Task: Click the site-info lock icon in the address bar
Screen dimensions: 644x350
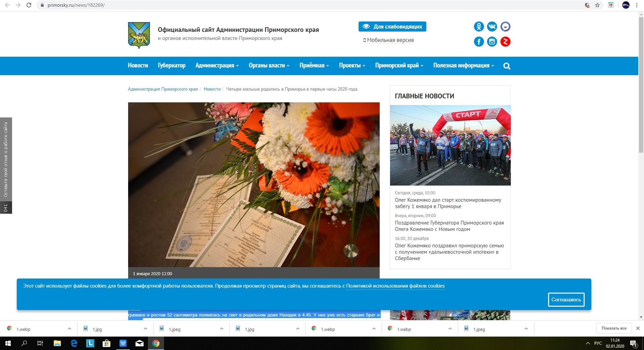Action: [42, 5]
